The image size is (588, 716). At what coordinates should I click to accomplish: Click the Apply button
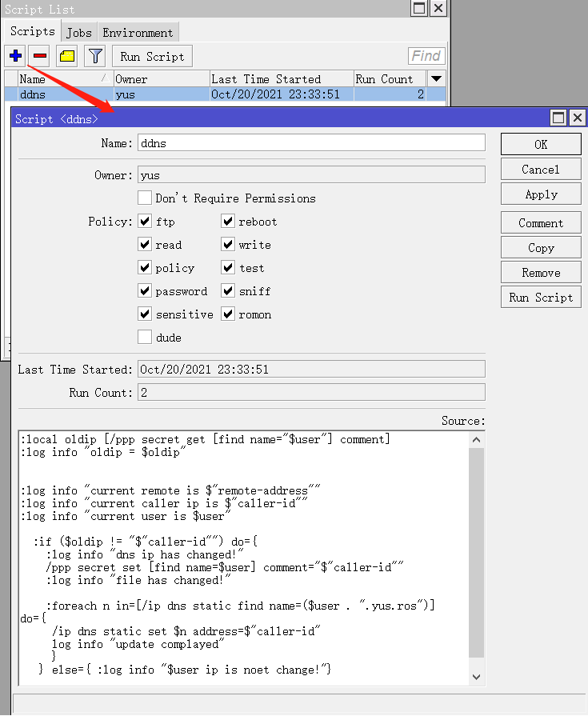click(x=541, y=194)
